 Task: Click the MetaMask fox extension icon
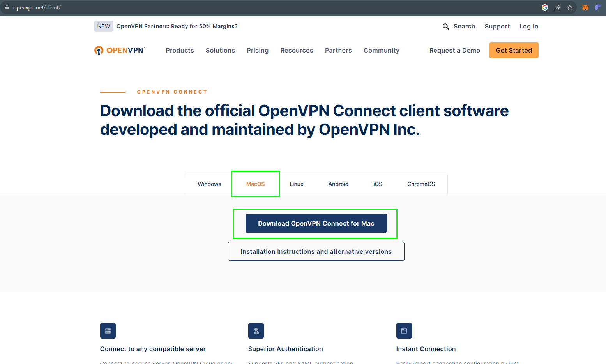click(x=585, y=7)
